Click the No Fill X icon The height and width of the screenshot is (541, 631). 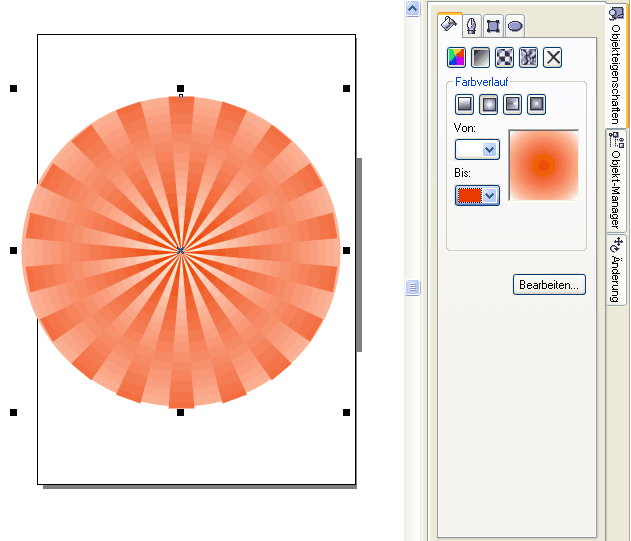552,58
